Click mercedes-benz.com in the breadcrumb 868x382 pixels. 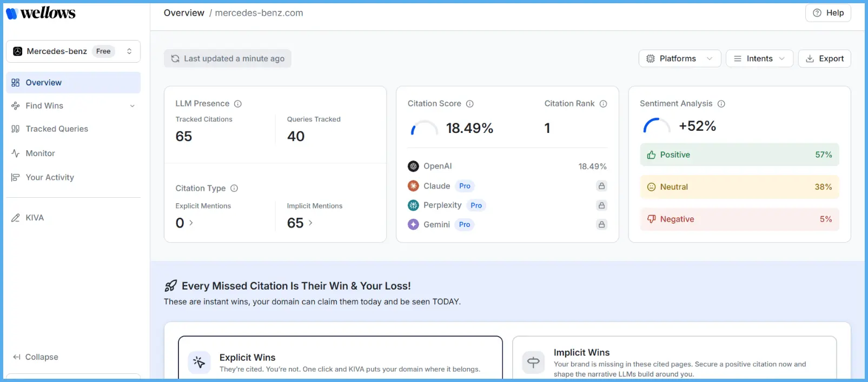click(x=259, y=13)
